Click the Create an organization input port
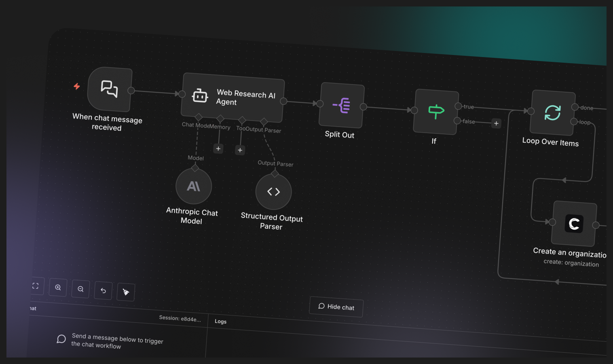 point(552,222)
